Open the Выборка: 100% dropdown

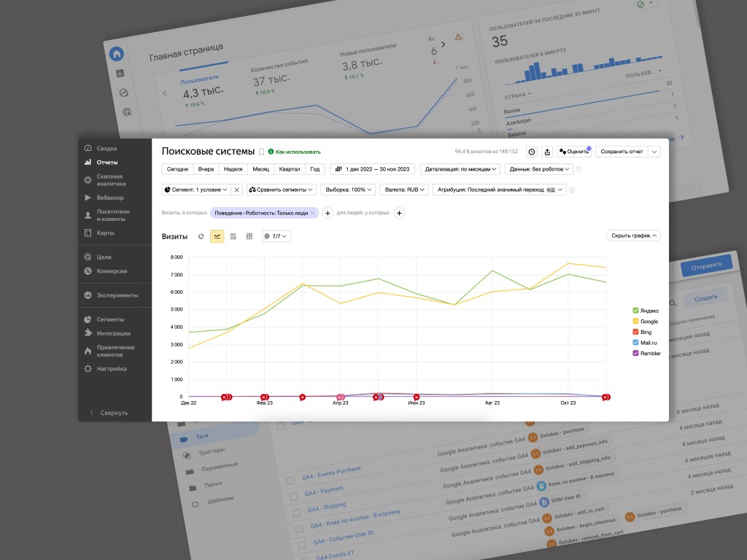[348, 190]
